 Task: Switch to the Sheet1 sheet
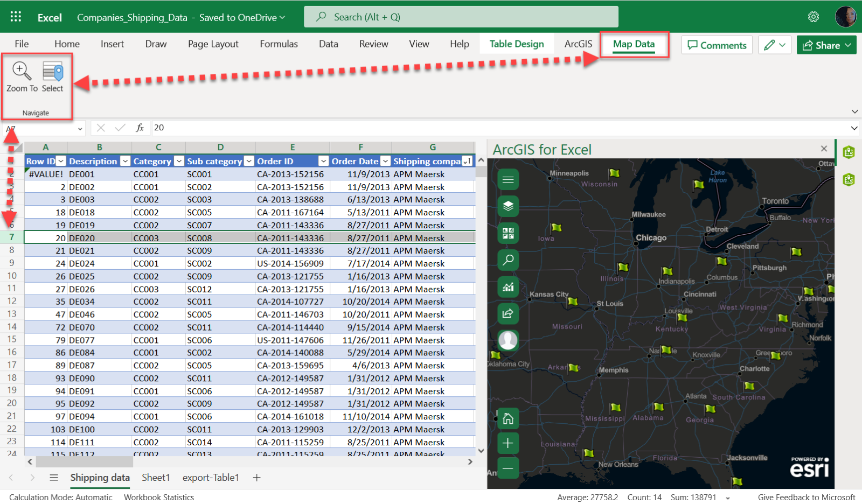coord(156,478)
